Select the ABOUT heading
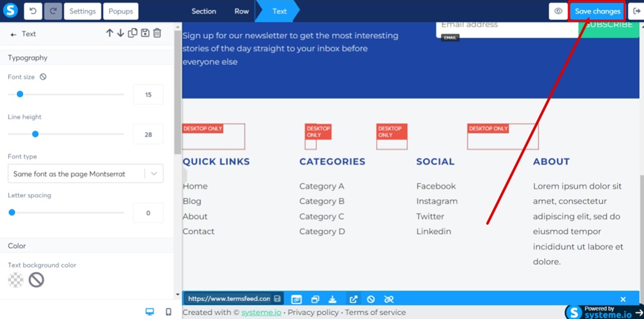The image size is (644, 319). pos(551,162)
